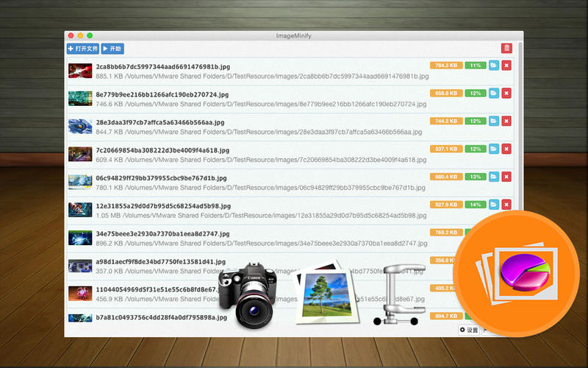Screen dimensions: 588x368
Task: Select filename 7c20669854ba308222d3be4009f4a618.jpg
Action: pyautogui.click(x=162, y=150)
